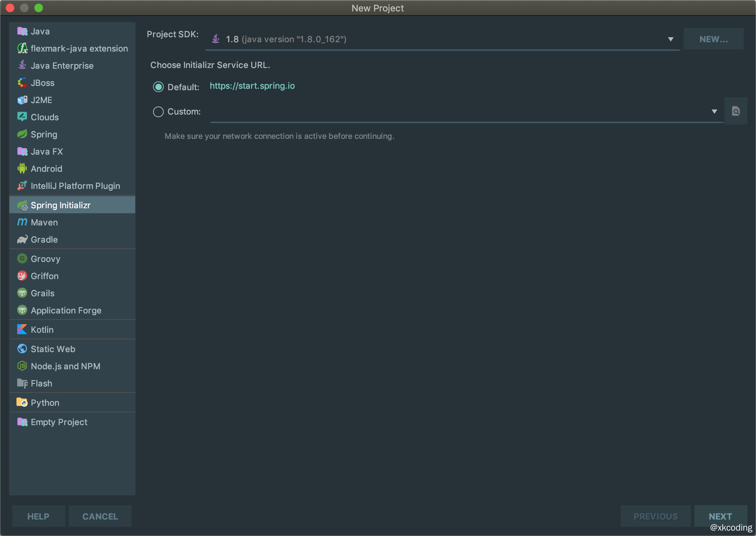This screenshot has width=756, height=536.
Task: Open the https://start.spring.io link
Action: click(x=252, y=86)
